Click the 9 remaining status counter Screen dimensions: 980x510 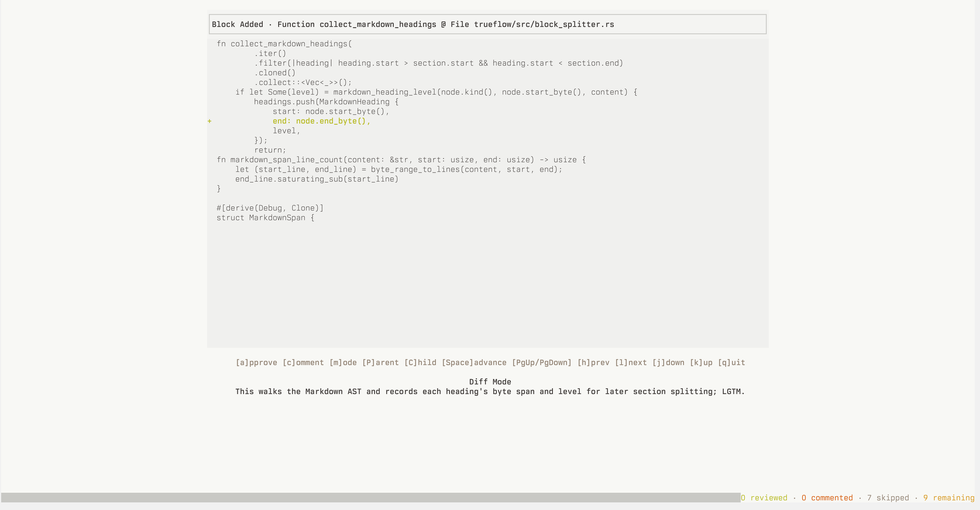pyautogui.click(x=949, y=497)
